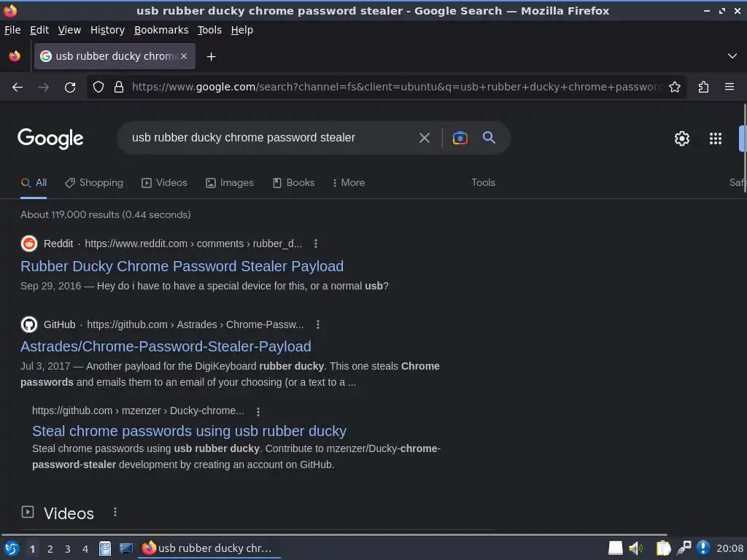Go back using the browser back arrow
Screen dimensions: 747x560
18,87
